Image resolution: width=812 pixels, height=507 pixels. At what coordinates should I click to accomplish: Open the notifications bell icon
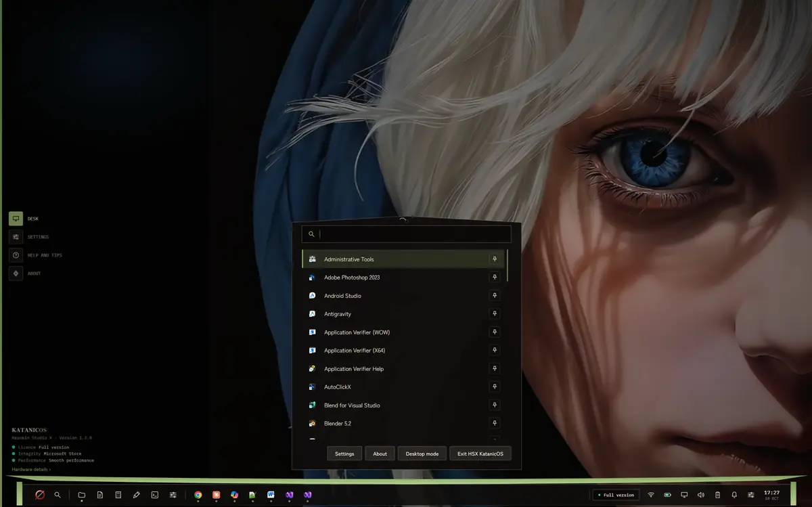click(x=734, y=495)
